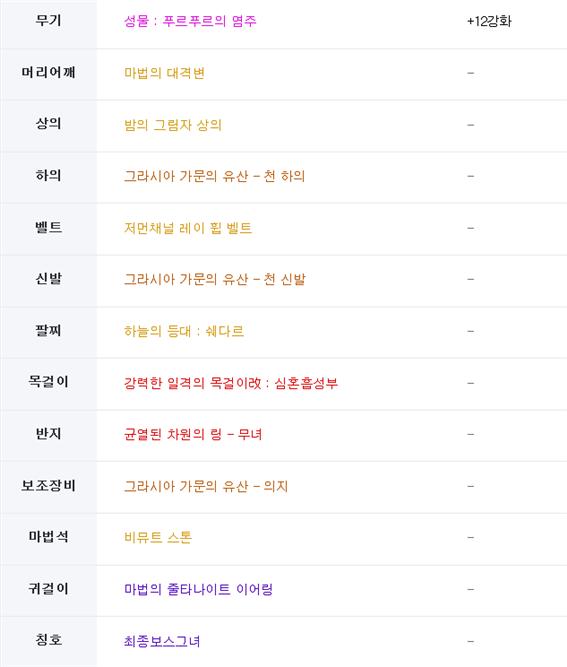Click the 보조장비 slot label

click(48, 485)
